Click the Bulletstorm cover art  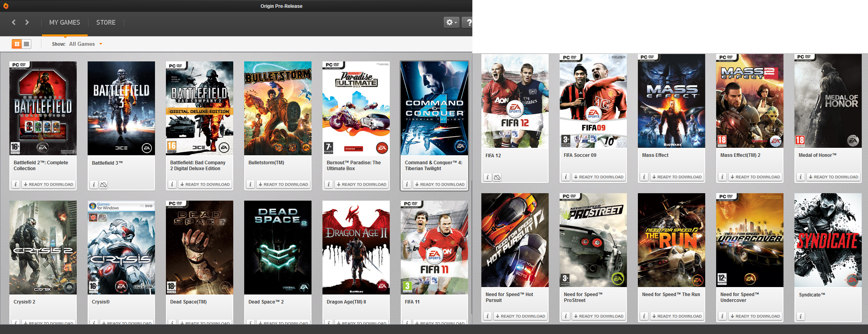(278, 108)
